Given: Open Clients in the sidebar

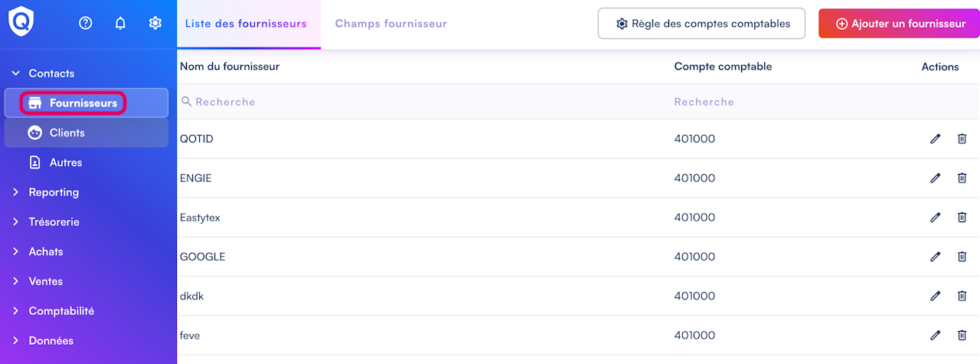Looking at the screenshot, I should pyautogui.click(x=67, y=133).
